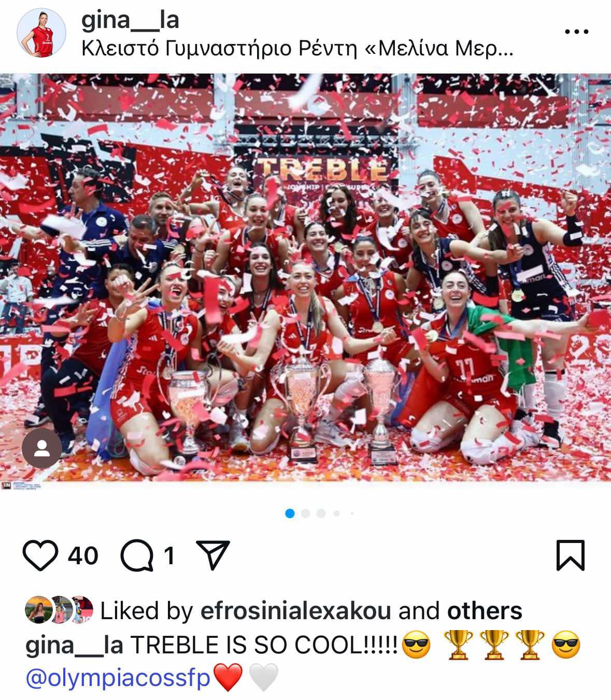
Task: Go to third carousel photo dot
Action: (321, 513)
